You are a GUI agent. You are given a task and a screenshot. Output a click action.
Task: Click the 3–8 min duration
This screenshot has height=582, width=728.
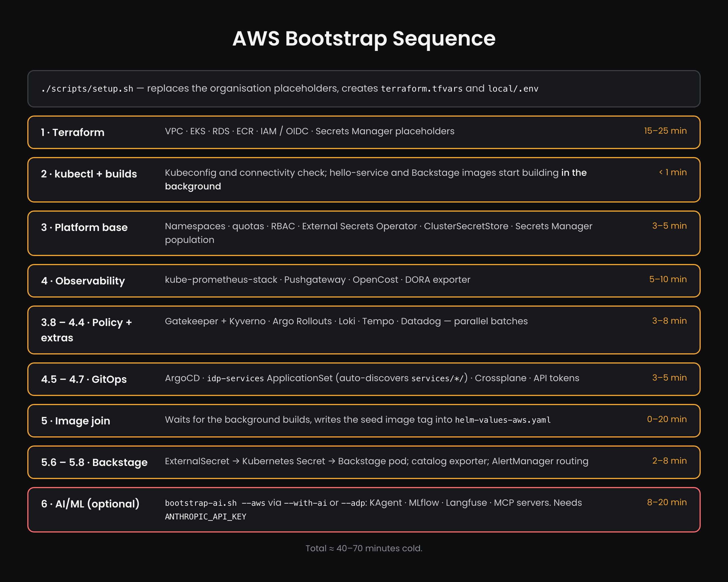669,321
